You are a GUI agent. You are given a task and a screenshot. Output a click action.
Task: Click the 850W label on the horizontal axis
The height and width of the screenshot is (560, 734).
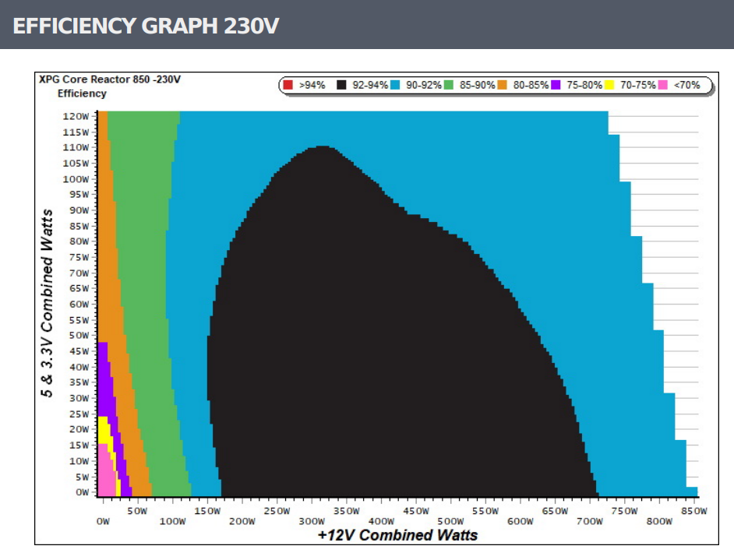click(x=693, y=511)
